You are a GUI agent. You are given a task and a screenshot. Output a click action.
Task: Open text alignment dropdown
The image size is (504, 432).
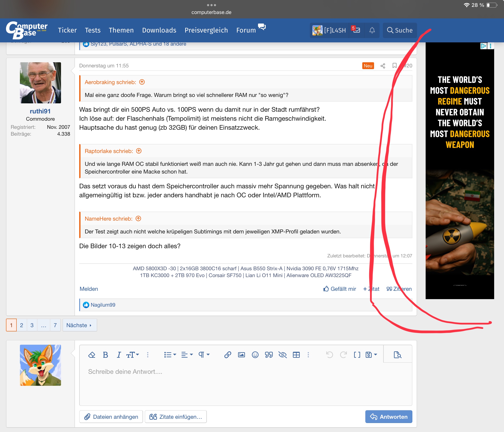187,355
